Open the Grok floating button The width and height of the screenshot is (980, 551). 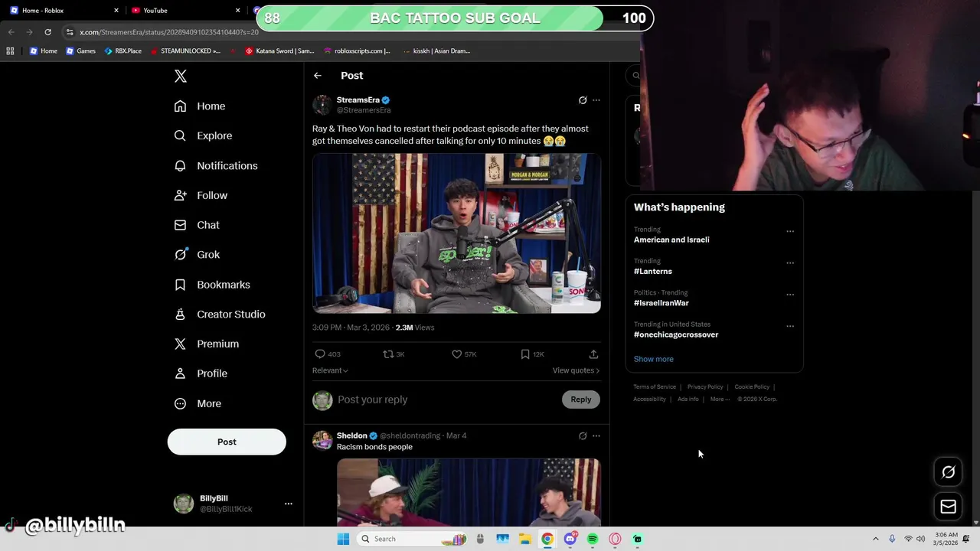pyautogui.click(x=948, y=472)
